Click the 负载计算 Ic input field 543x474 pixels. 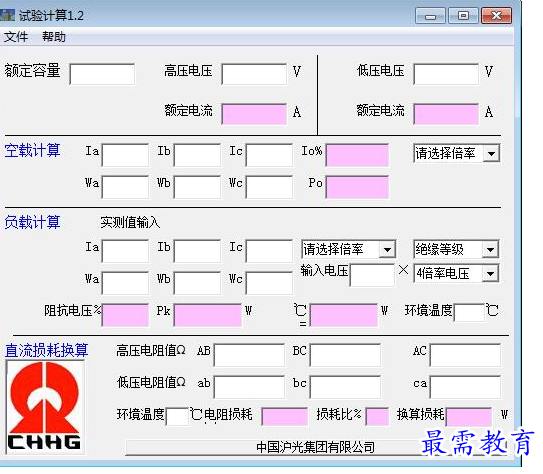click(269, 251)
